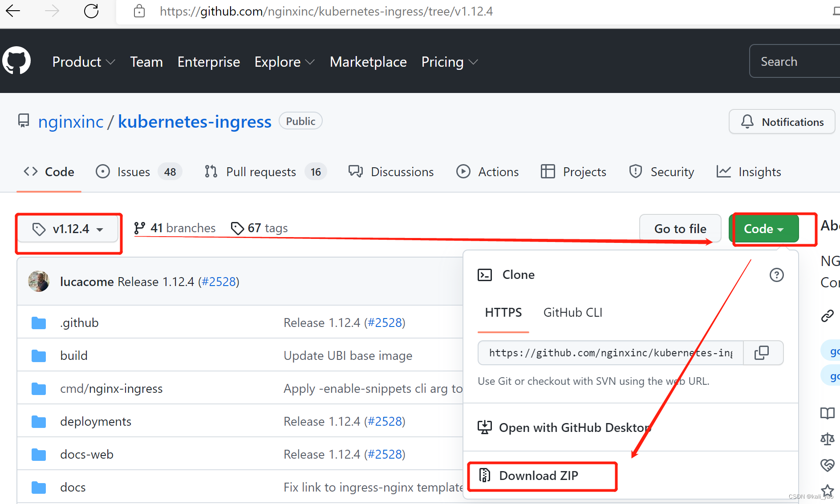Switch to the Actions tab
Image resolution: width=840 pixels, height=504 pixels.
tap(487, 172)
